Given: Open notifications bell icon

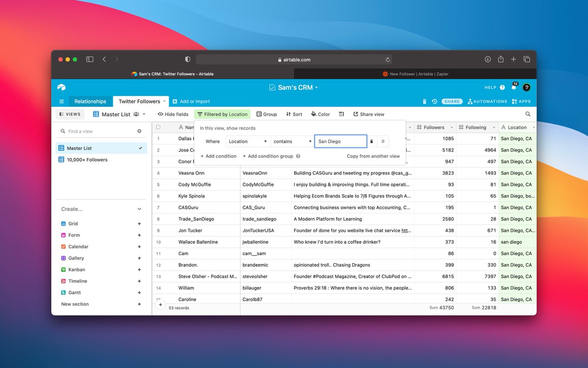Looking at the screenshot, I should 514,87.
